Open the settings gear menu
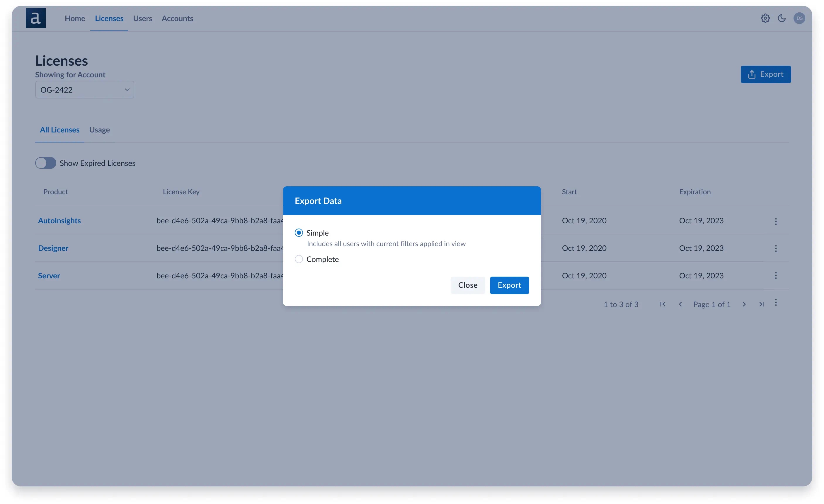This screenshot has width=824, height=504. click(x=766, y=18)
